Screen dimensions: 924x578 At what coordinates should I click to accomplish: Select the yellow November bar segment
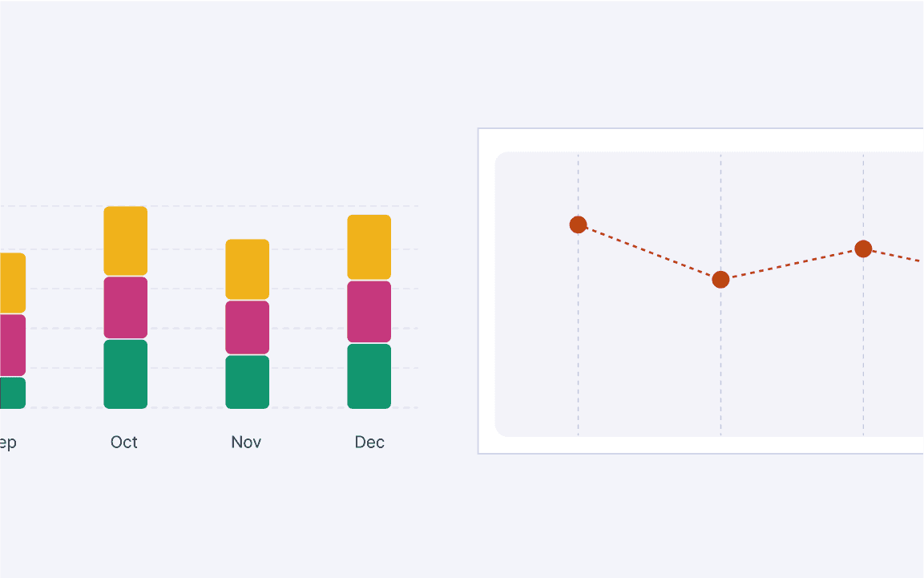pyautogui.click(x=247, y=269)
